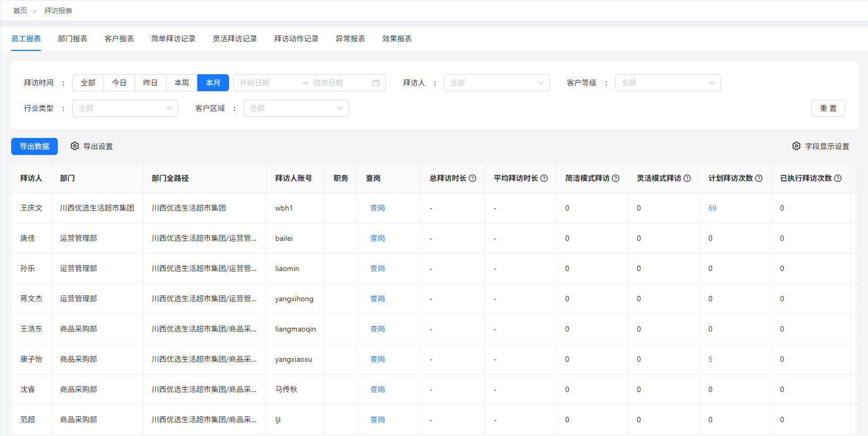Select 本周 visit time filter
868x436 pixels.
(x=182, y=83)
